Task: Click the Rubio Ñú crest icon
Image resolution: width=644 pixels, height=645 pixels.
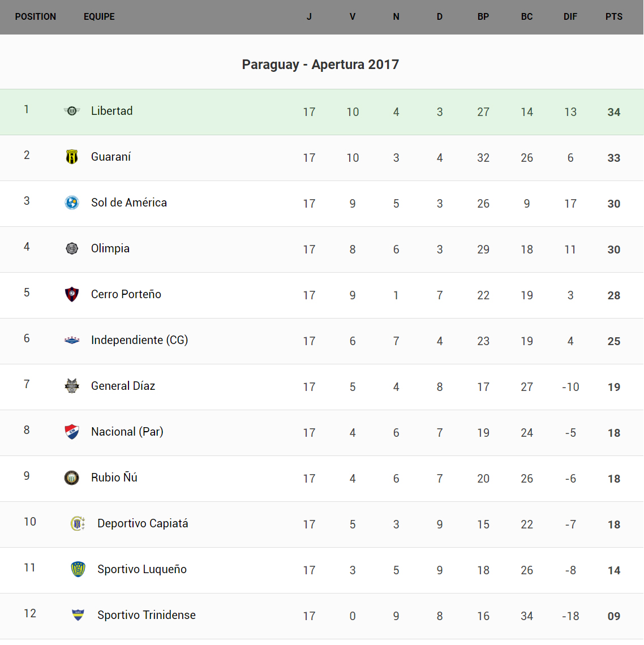Action: click(x=72, y=478)
